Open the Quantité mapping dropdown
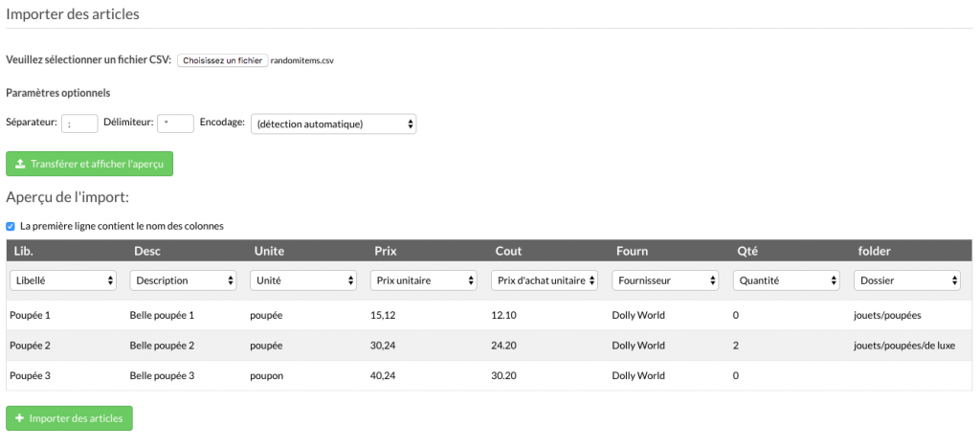 click(787, 280)
